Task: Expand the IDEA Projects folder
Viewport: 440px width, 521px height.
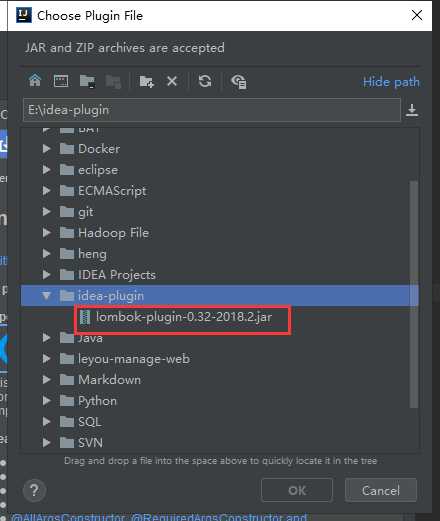Action: [x=47, y=275]
